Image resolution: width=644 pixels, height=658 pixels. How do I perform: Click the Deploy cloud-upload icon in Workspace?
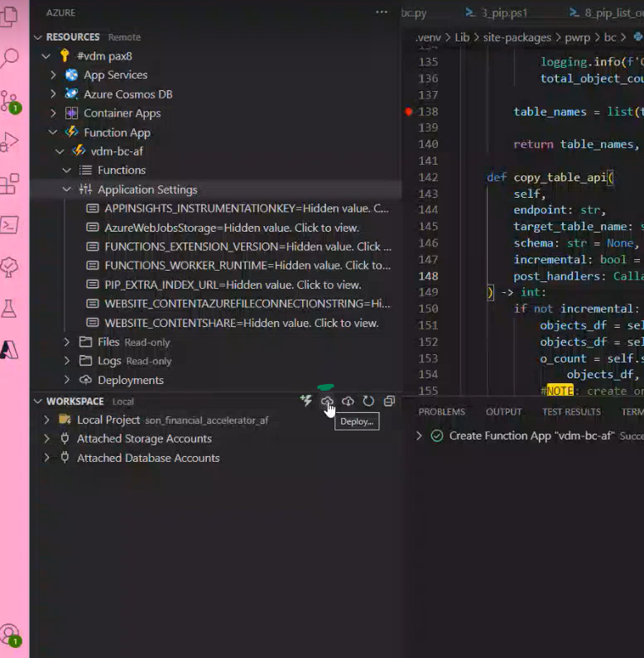click(x=327, y=401)
